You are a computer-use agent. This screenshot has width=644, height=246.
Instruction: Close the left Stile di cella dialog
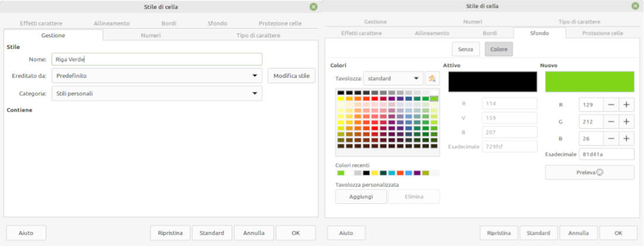(x=313, y=6)
